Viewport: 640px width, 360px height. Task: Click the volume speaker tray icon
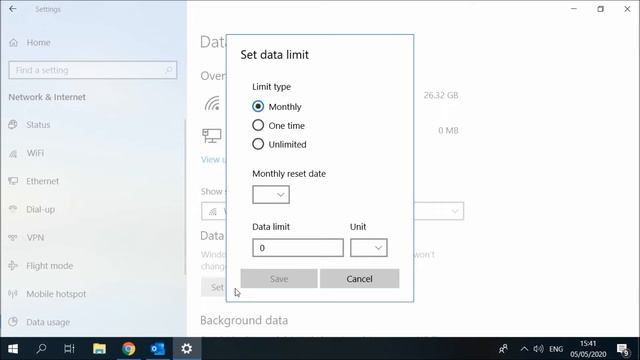[x=538, y=349]
